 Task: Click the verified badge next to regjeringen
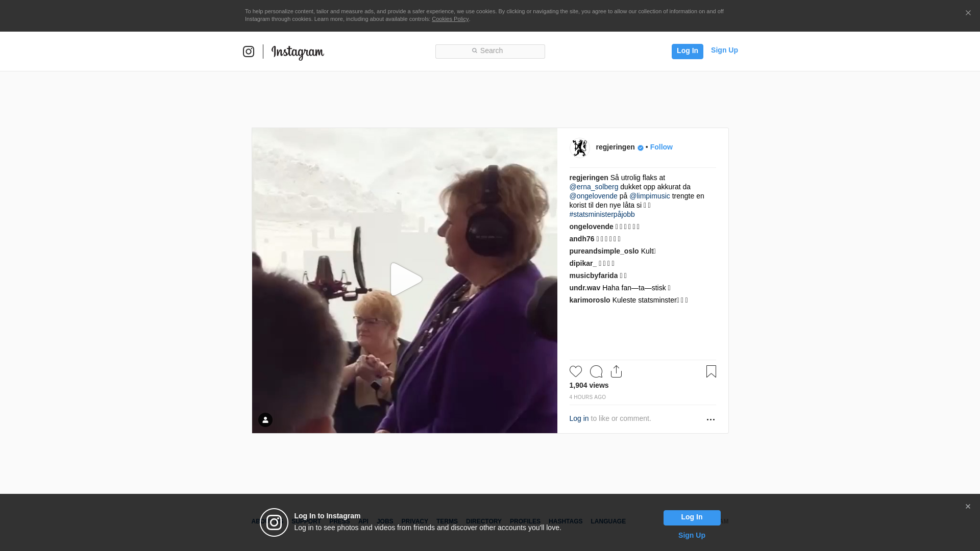(x=641, y=148)
